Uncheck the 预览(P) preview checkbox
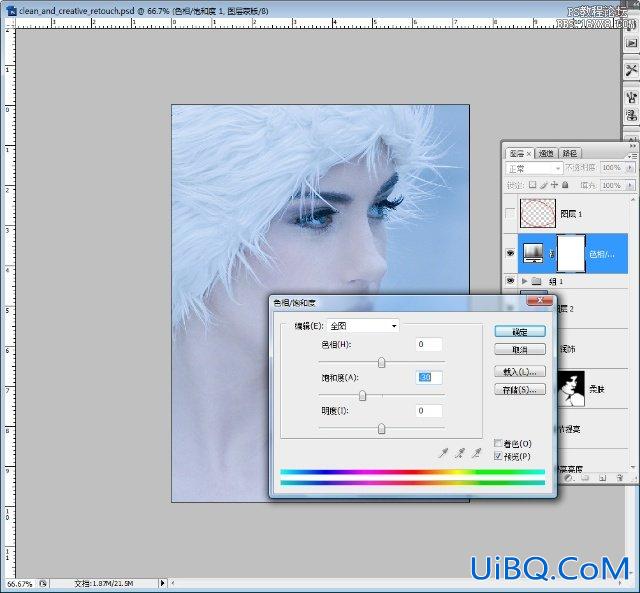 click(x=498, y=456)
